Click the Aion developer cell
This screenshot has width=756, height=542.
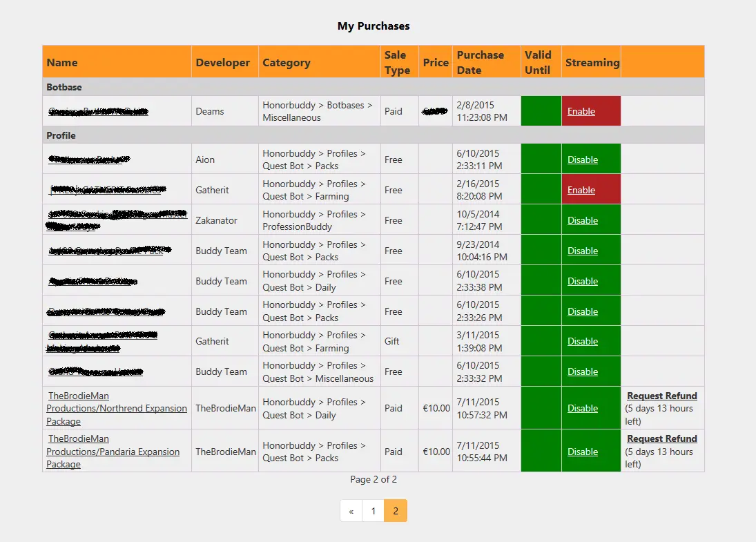coord(225,159)
